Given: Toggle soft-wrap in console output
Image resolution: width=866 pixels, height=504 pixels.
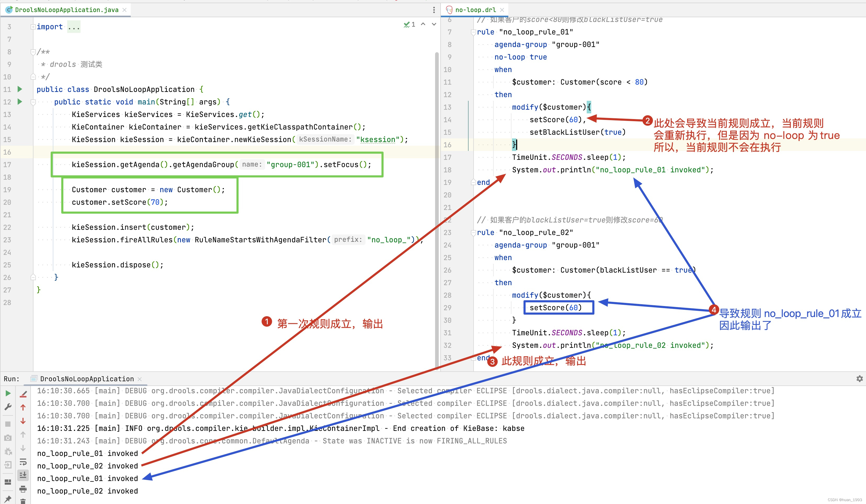Looking at the screenshot, I should point(23,462).
